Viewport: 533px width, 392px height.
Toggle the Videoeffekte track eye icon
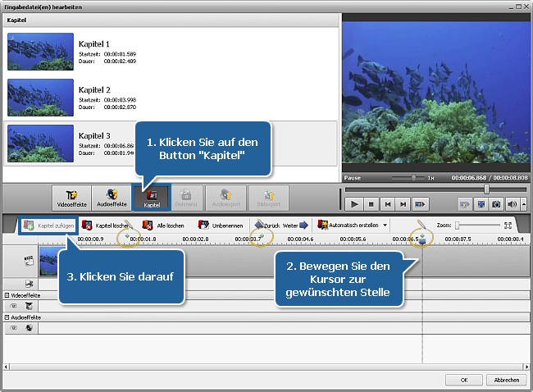14,306
